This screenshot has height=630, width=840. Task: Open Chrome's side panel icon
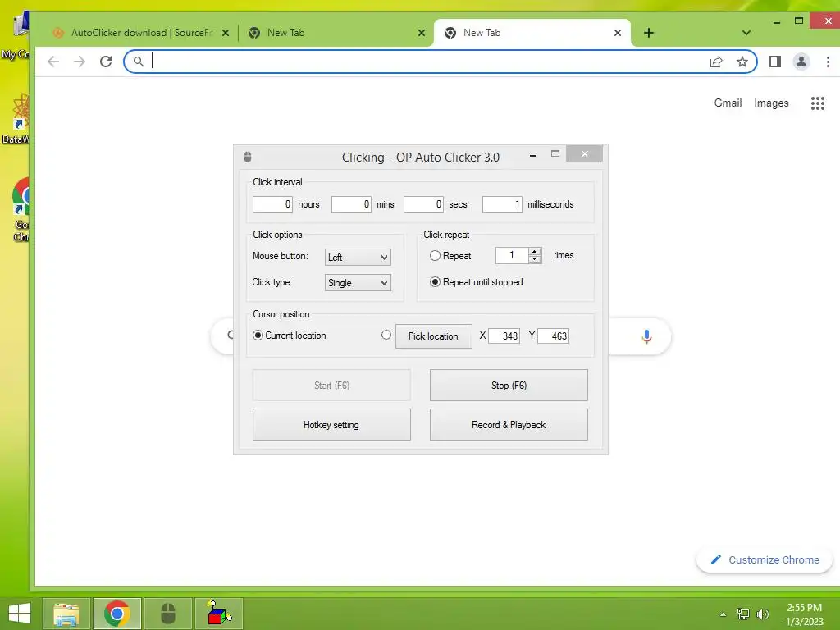[x=774, y=62]
